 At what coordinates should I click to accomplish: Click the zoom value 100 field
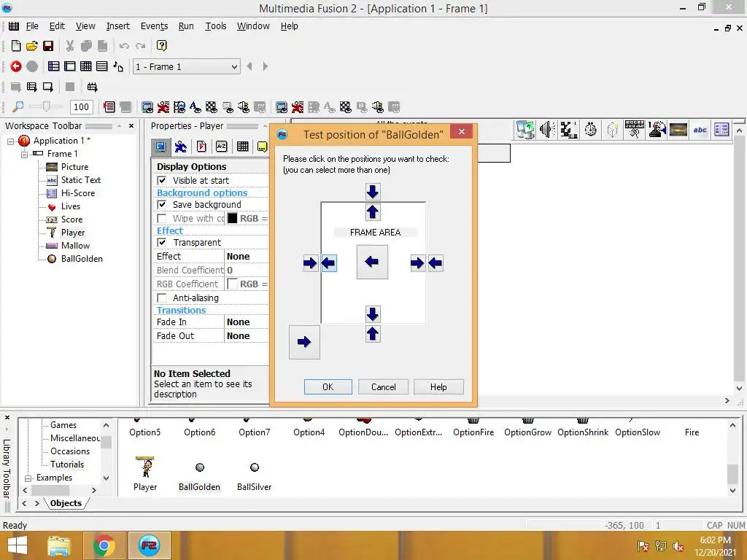[82, 106]
